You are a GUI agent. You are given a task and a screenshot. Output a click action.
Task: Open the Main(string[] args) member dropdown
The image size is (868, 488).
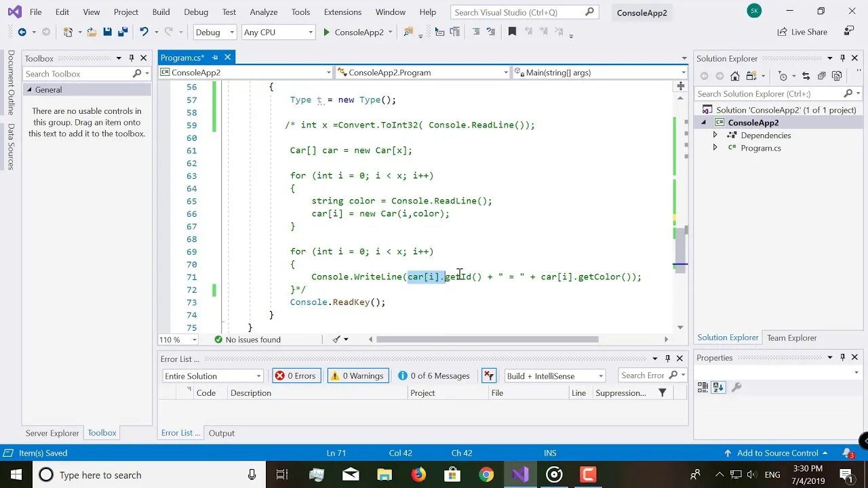tap(600, 73)
